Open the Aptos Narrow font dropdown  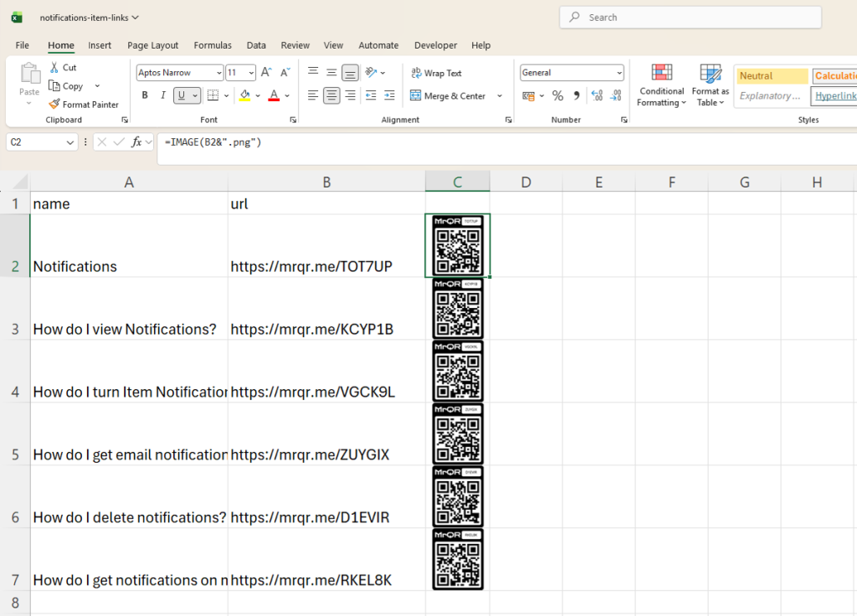coord(218,73)
